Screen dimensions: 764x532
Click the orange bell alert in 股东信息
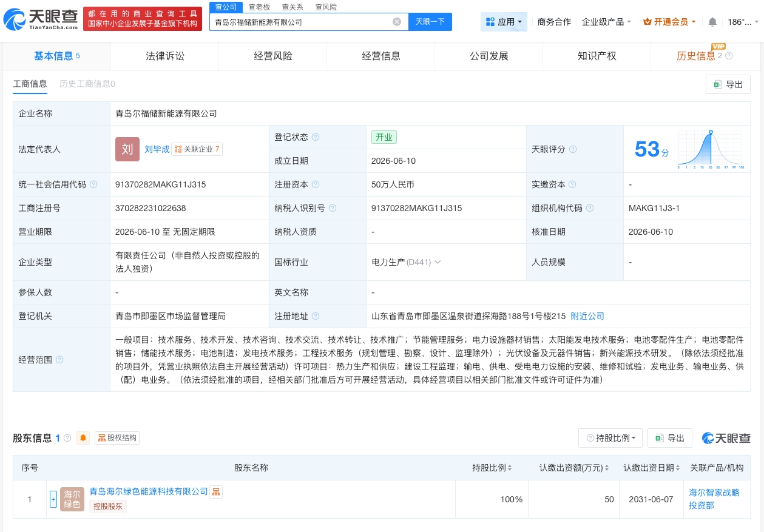tap(83, 438)
